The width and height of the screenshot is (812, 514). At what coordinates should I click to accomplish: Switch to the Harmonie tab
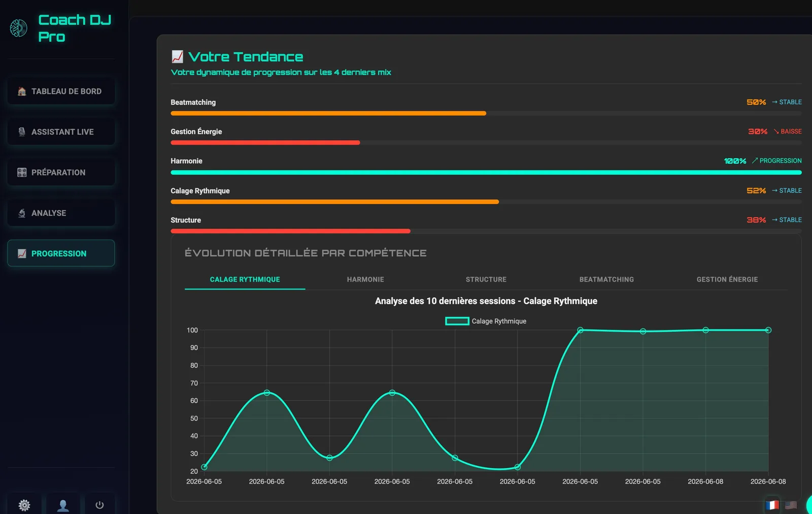[365, 280]
